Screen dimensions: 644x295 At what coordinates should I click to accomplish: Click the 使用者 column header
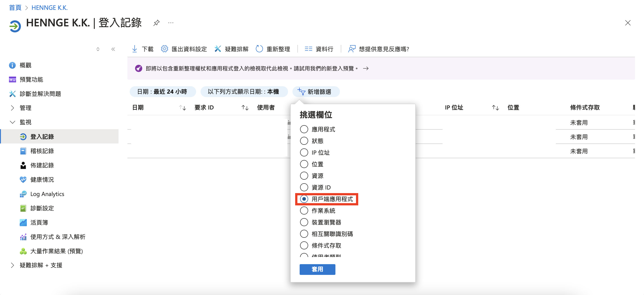(266, 108)
